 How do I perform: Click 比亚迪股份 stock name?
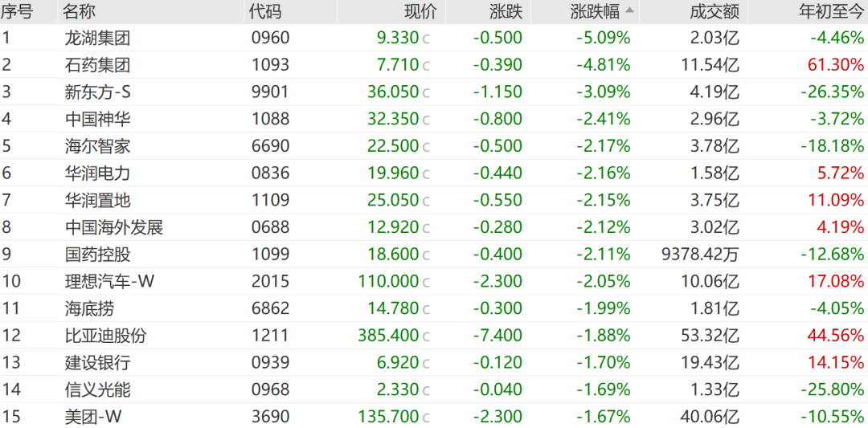[106, 336]
